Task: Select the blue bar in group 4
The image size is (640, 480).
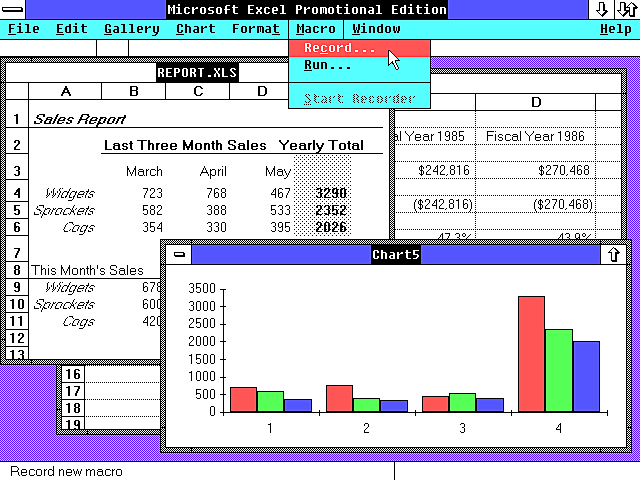Action: pos(586,377)
